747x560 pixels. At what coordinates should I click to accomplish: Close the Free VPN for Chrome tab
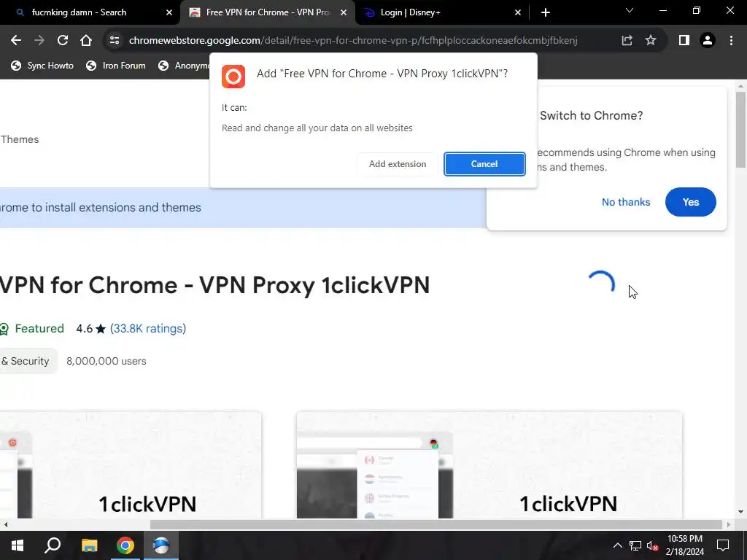point(344,13)
